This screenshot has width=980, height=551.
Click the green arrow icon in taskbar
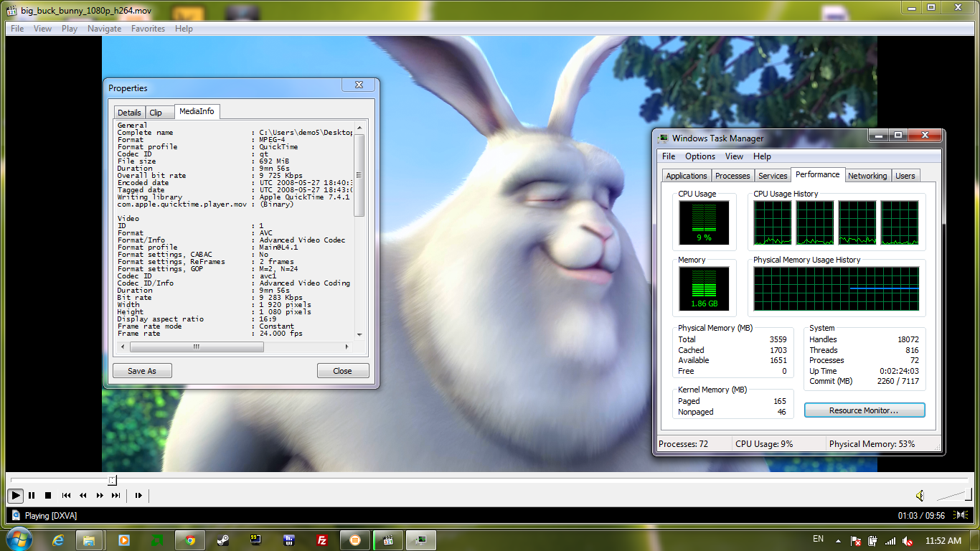(x=157, y=540)
